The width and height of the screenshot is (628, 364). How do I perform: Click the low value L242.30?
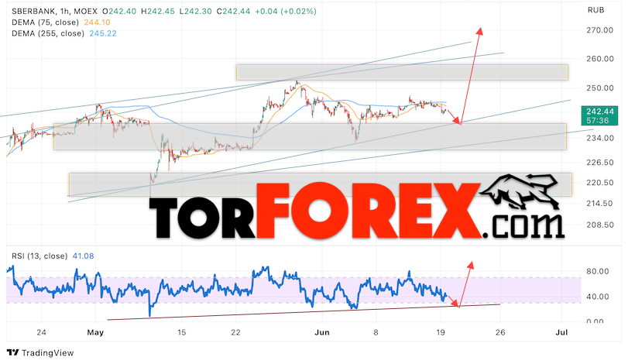[x=195, y=11]
